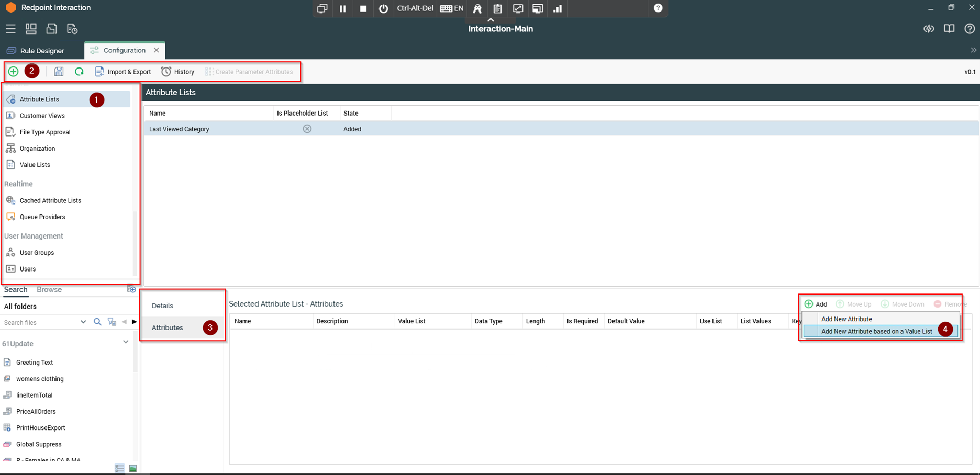Click the hamburger menu icon
The width and height of the screenshot is (980, 475).
coord(10,29)
